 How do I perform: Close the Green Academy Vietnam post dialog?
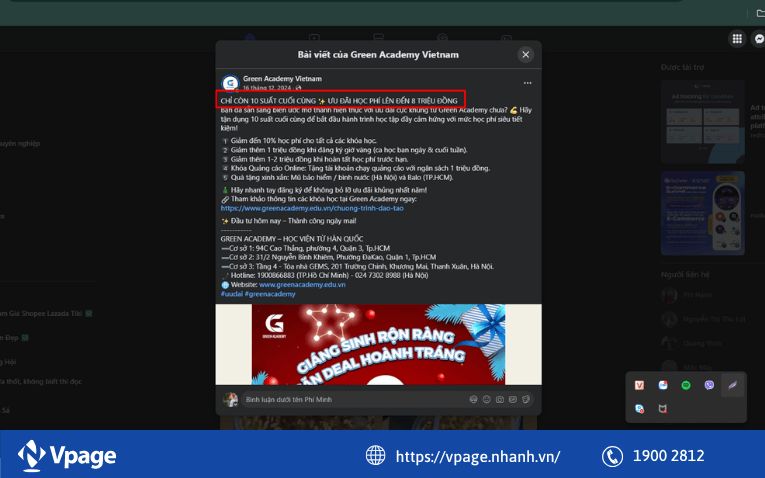(x=525, y=55)
